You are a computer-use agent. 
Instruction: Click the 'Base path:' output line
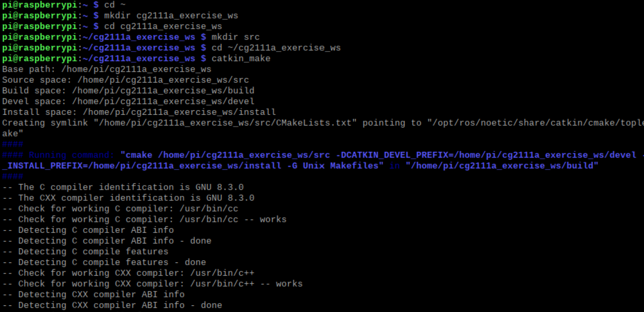click(107, 69)
